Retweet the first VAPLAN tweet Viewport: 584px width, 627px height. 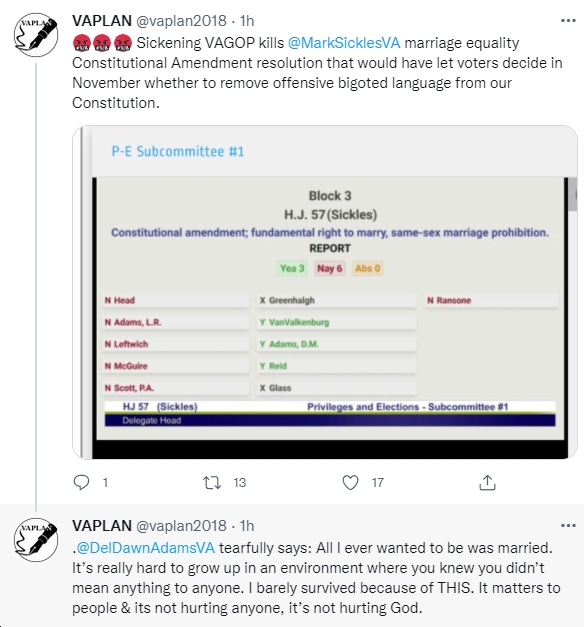[x=212, y=482]
